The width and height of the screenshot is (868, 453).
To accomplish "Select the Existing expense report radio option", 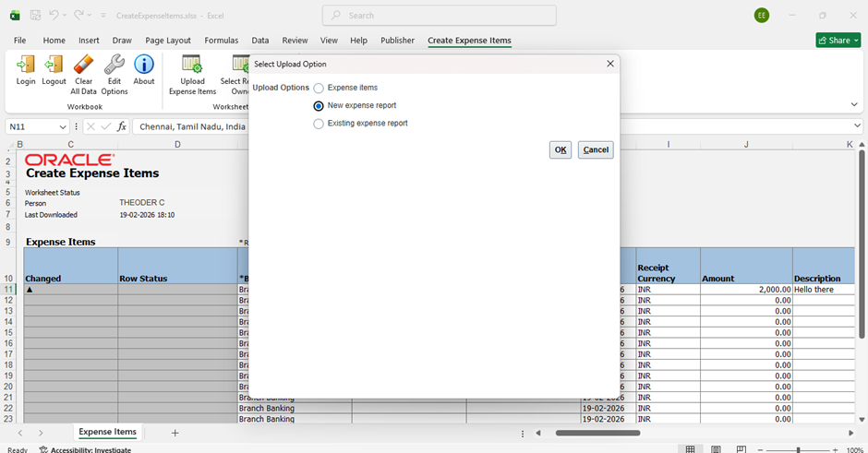I will [x=319, y=124].
